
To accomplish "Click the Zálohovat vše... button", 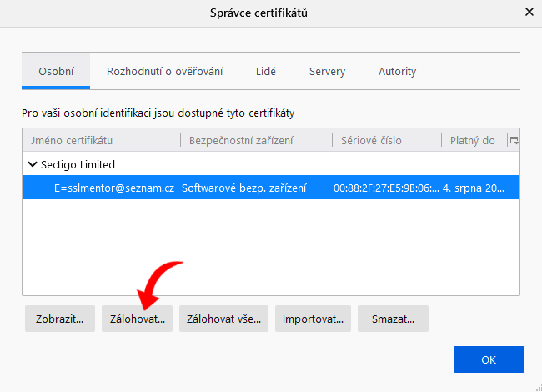I will (x=223, y=319).
